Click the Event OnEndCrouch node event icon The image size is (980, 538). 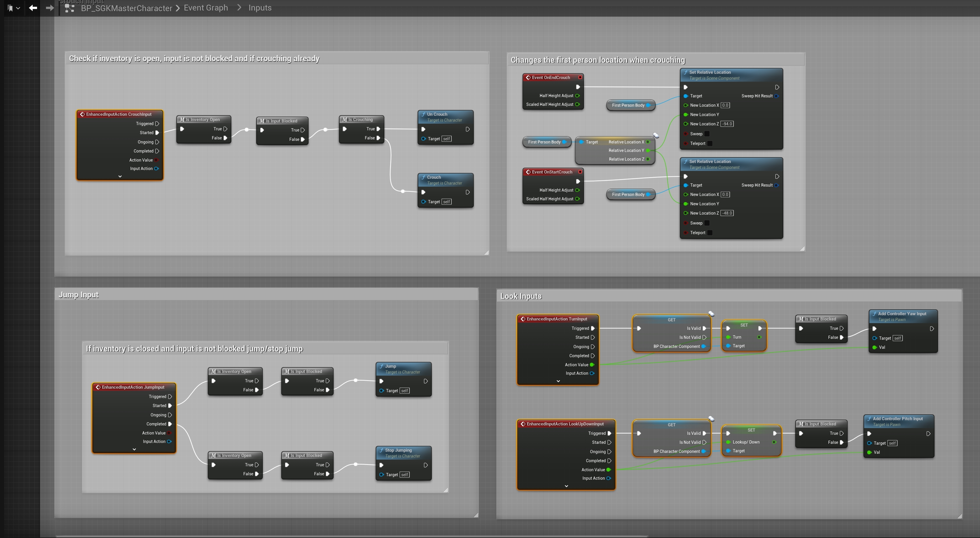[x=528, y=77]
